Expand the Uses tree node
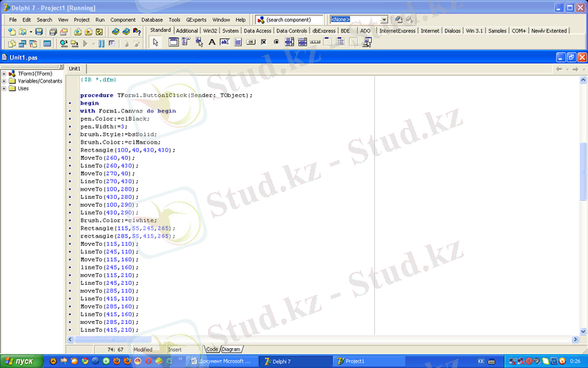The width and height of the screenshot is (588, 368). (4, 88)
